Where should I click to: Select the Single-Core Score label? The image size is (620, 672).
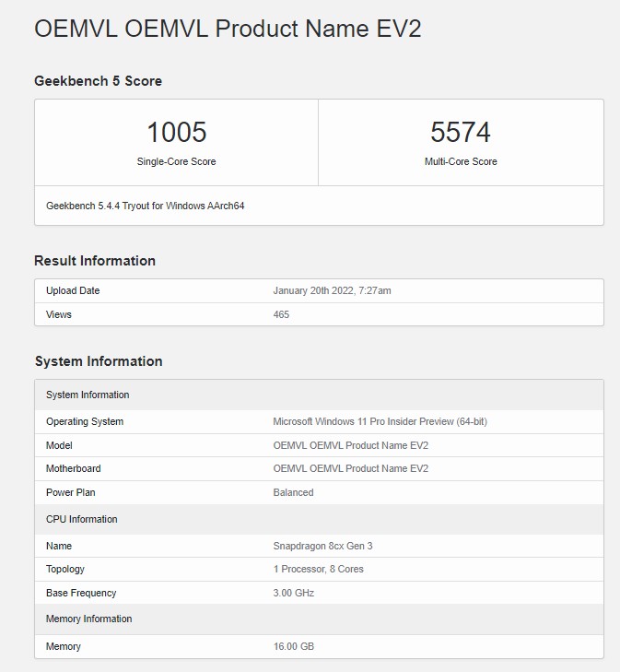[x=176, y=161]
